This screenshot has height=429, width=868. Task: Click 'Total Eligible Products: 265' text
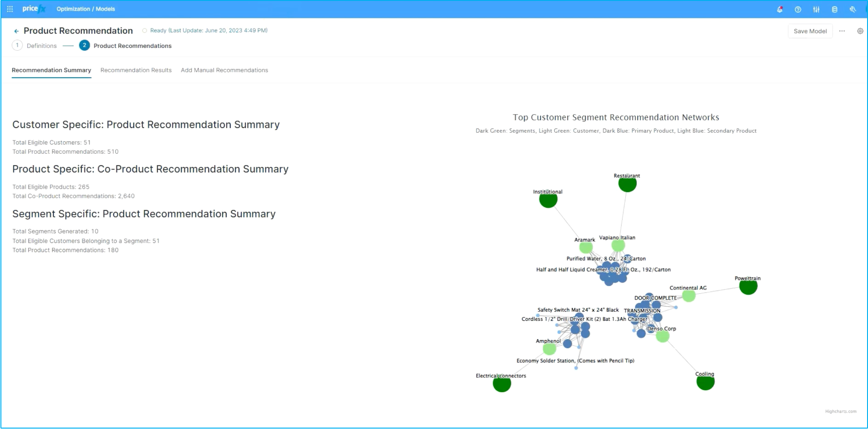51,187
